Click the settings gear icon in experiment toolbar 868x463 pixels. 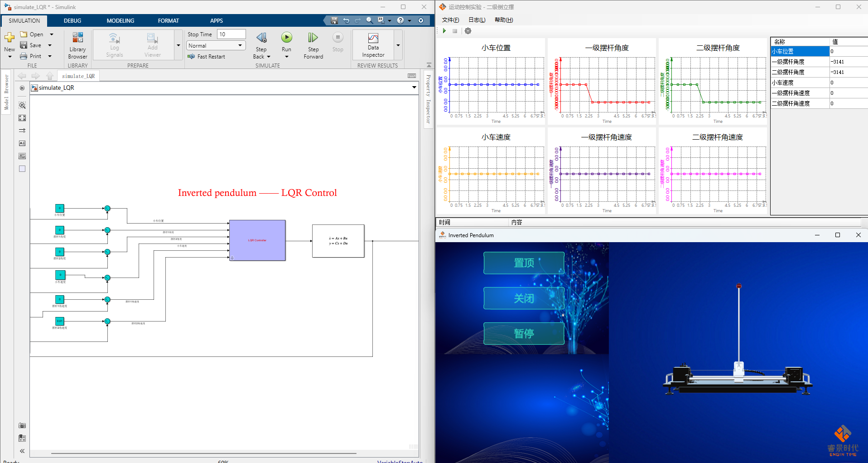click(x=468, y=31)
